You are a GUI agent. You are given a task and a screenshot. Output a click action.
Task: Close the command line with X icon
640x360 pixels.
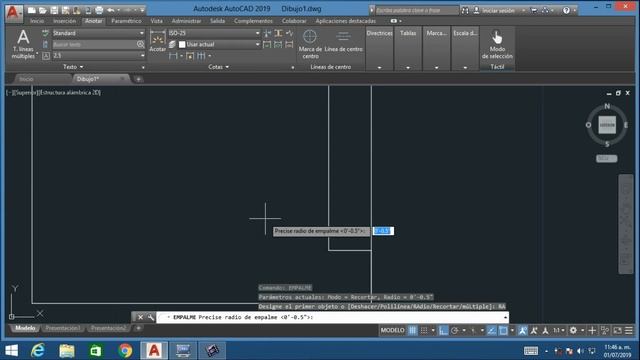pos(140,317)
